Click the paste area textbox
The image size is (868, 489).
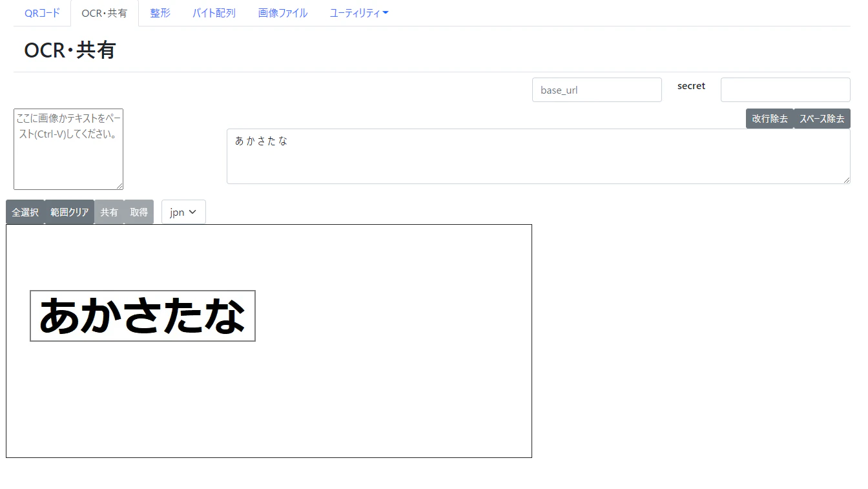pos(68,149)
